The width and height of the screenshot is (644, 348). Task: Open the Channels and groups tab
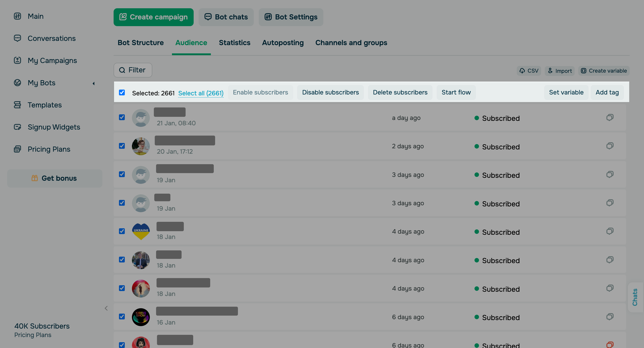pos(351,43)
